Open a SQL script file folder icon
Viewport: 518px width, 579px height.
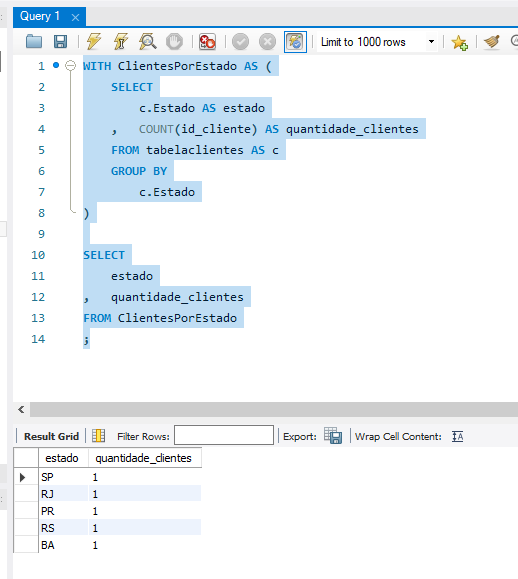click(34, 42)
